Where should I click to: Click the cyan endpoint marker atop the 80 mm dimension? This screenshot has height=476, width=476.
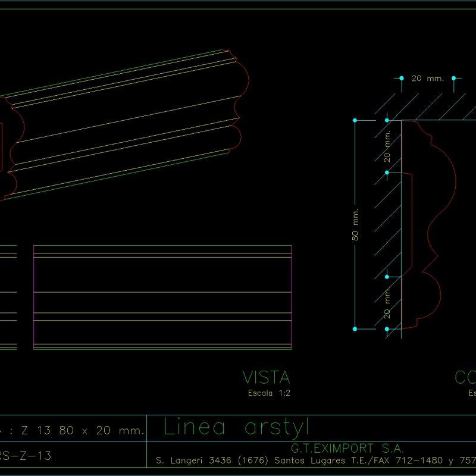(x=355, y=119)
